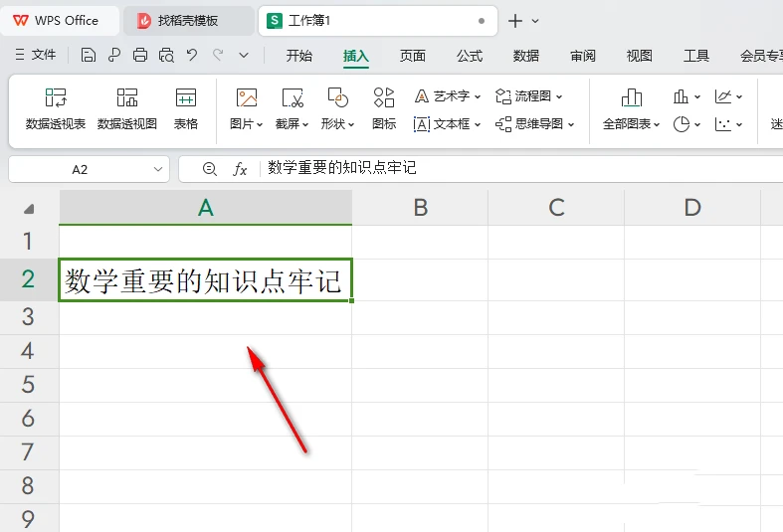Click the plus button to add new tab
Screen dimensions: 783x532
pos(514,21)
